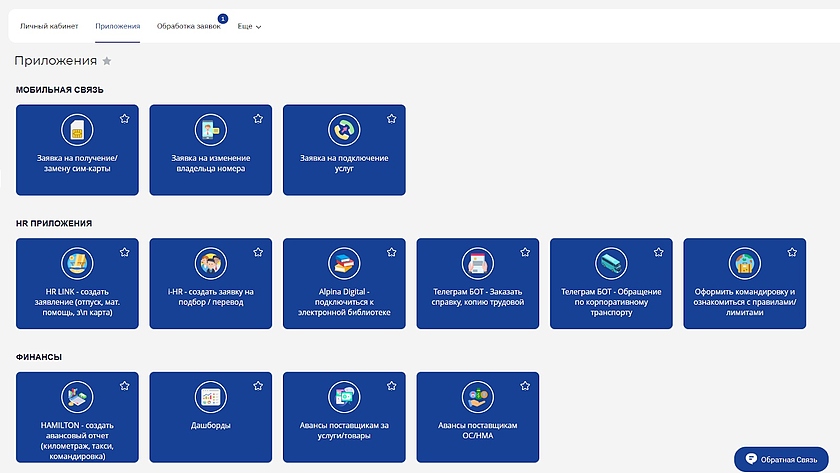The width and height of the screenshot is (840, 473).
Task: Select the Приложения tab
Action: (x=118, y=26)
